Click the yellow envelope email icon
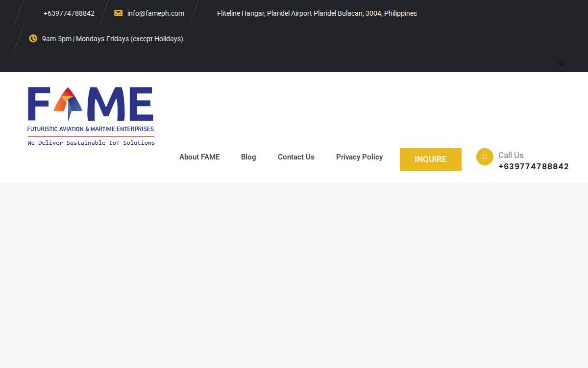 [118, 13]
